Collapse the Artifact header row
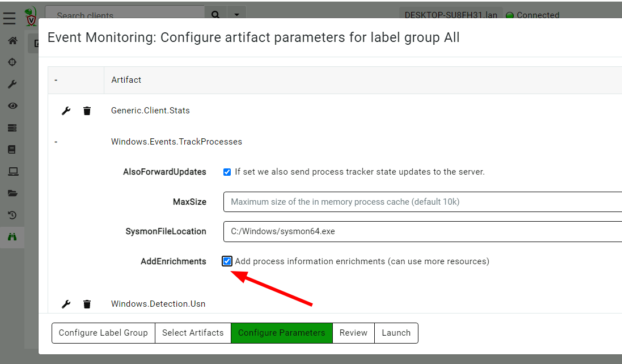Screen dimensions: 622x364 click(x=56, y=79)
